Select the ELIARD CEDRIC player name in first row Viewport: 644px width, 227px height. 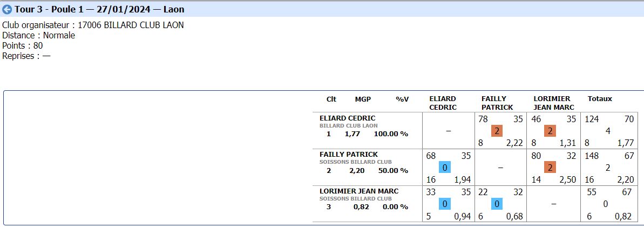pyautogui.click(x=347, y=118)
